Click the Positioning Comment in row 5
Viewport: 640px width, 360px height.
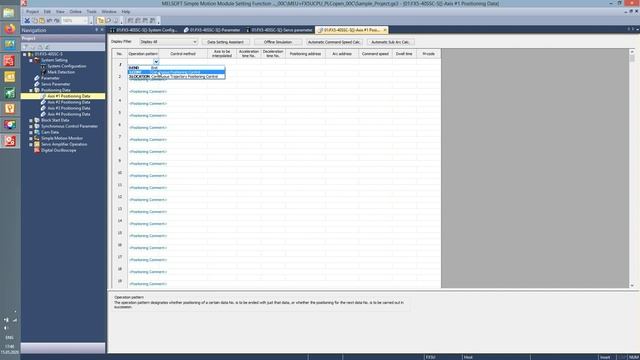pyautogui.click(x=148, y=116)
